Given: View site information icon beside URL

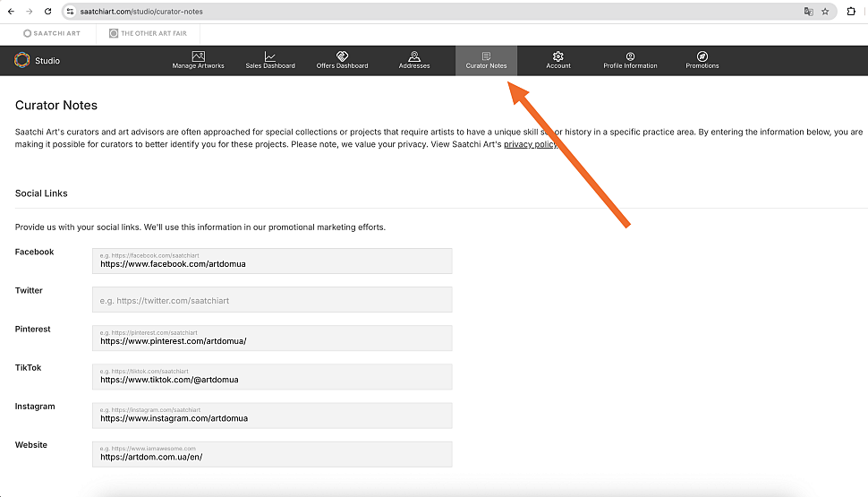Looking at the screenshot, I should pyautogui.click(x=71, y=11).
